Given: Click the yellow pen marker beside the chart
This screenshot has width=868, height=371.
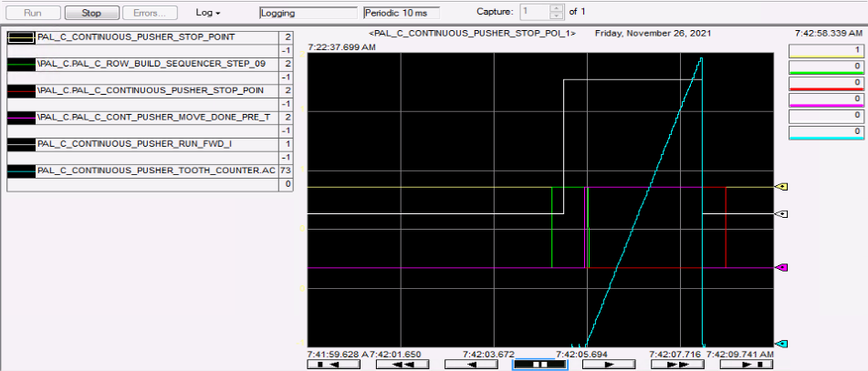Looking at the screenshot, I should (x=781, y=187).
